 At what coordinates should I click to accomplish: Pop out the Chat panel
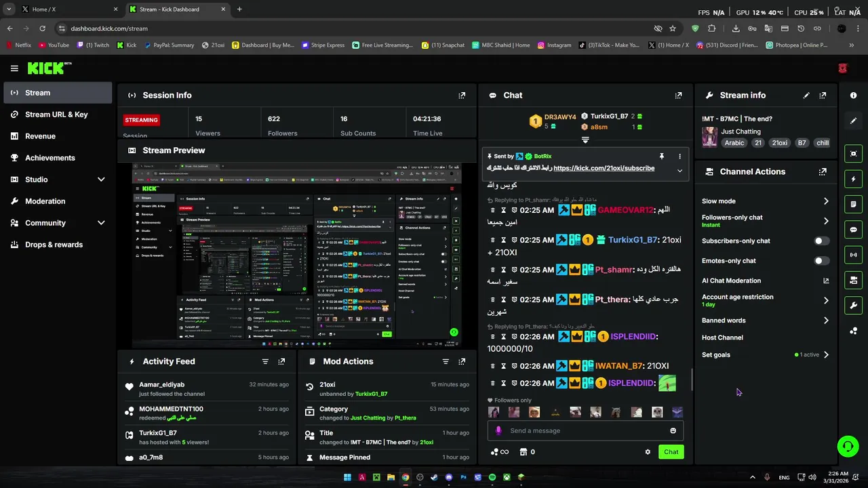tap(678, 96)
